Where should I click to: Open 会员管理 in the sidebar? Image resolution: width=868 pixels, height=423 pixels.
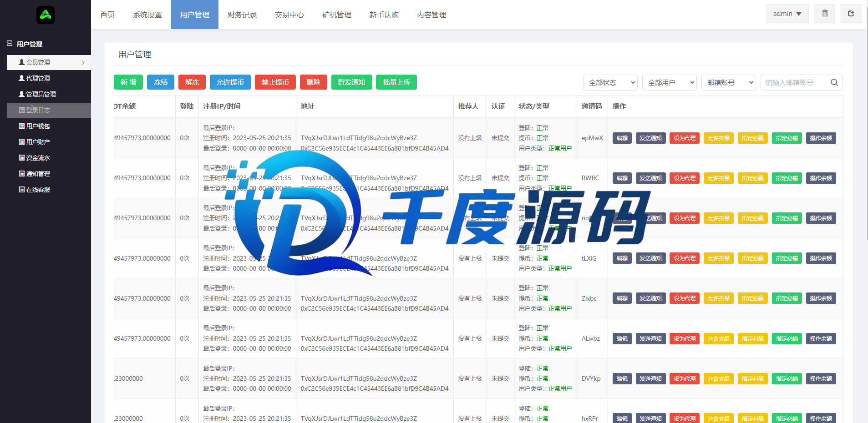point(49,62)
